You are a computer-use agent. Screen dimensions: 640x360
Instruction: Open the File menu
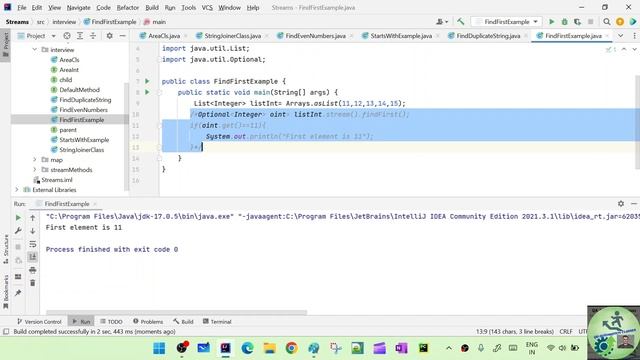(22, 8)
